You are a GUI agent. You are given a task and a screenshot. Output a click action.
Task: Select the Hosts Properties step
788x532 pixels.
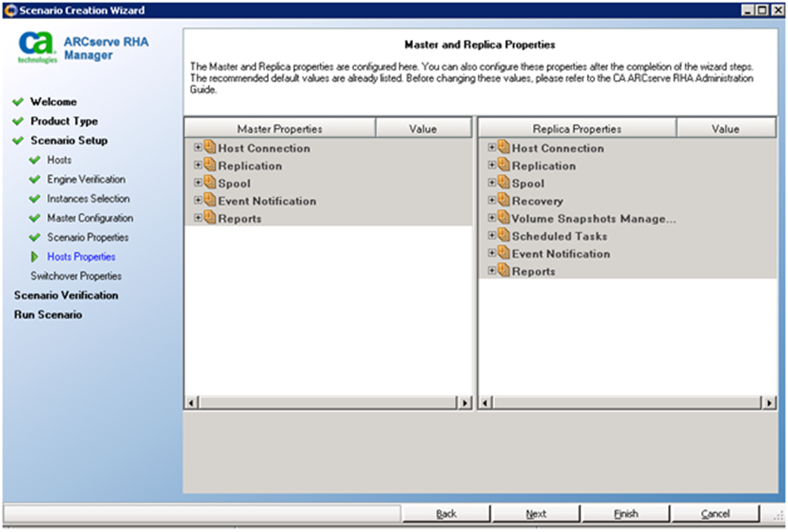click(x=81, y=256)
